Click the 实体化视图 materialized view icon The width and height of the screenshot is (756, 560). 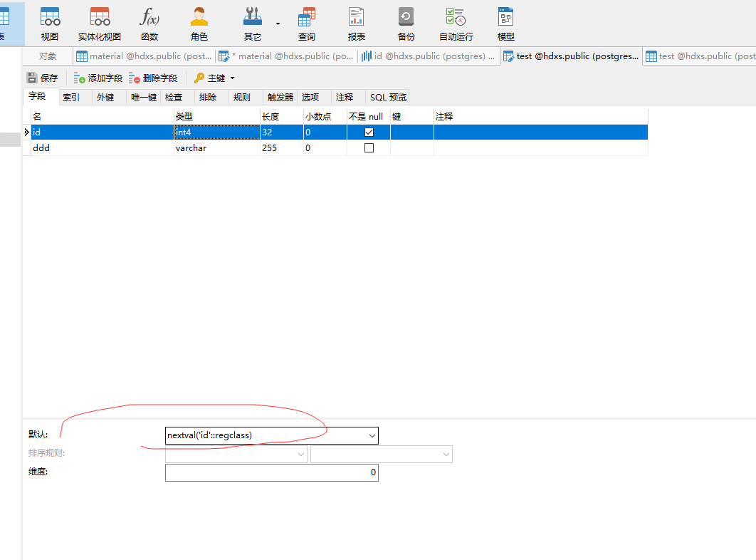click(x=100, y=24)
